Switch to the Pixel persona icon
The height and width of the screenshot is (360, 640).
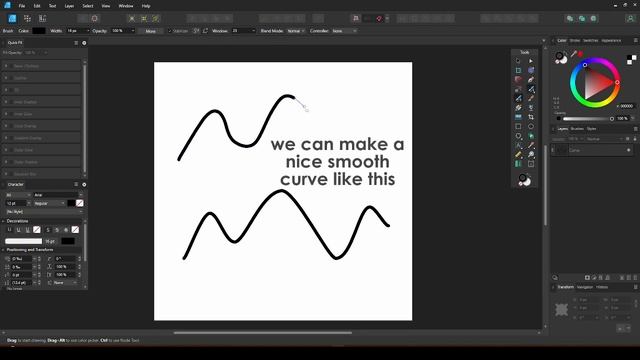pos(27,18)
